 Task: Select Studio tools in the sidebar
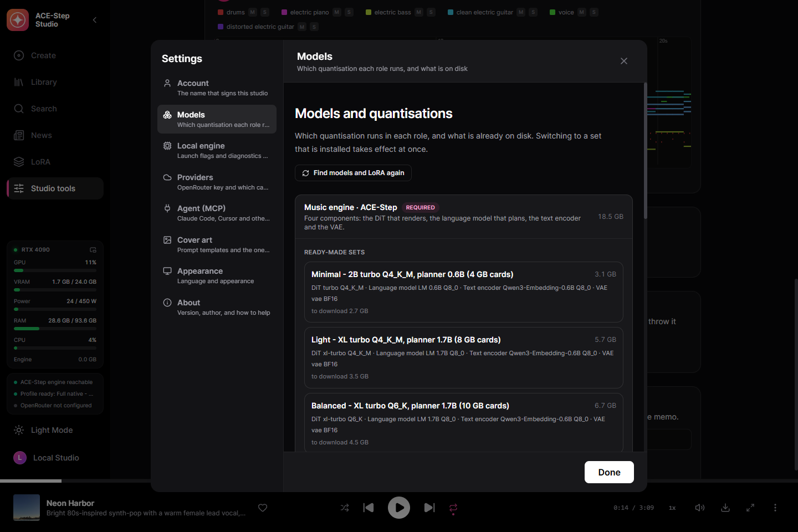click(55, 188)
